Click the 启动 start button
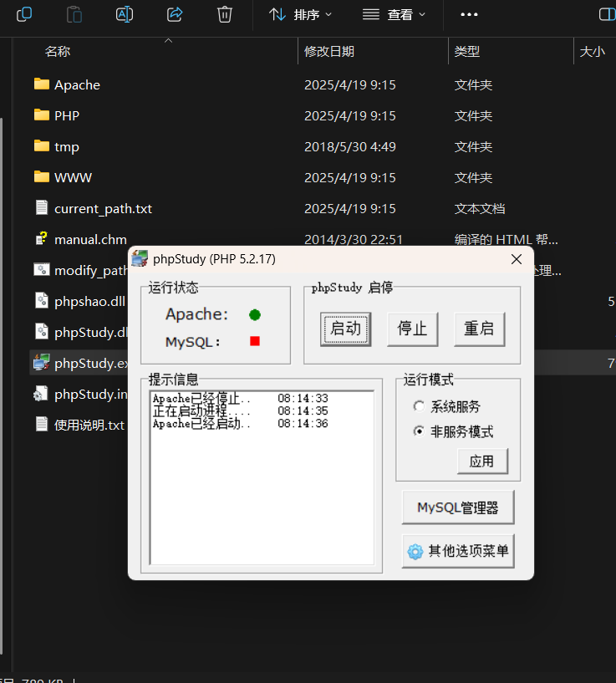The image size is (616, 683). pos(346,329)
